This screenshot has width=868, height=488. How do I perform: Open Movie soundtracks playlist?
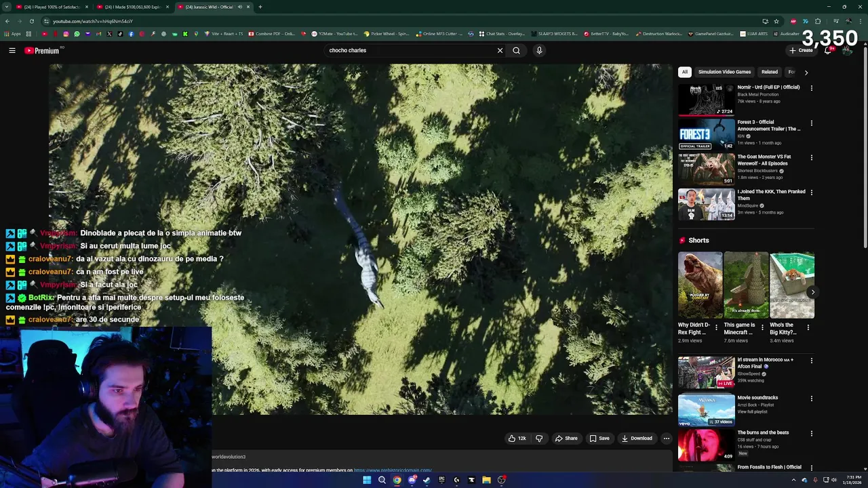point(706,410)
